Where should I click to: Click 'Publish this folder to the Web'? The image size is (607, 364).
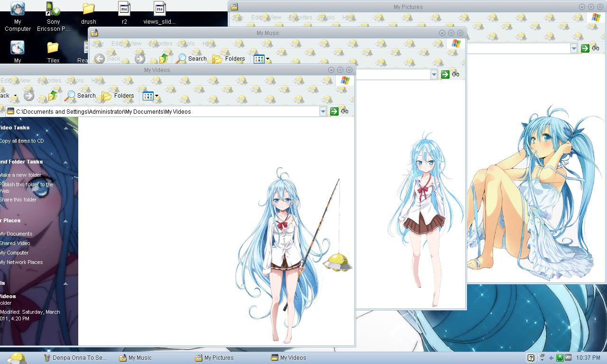27,188
